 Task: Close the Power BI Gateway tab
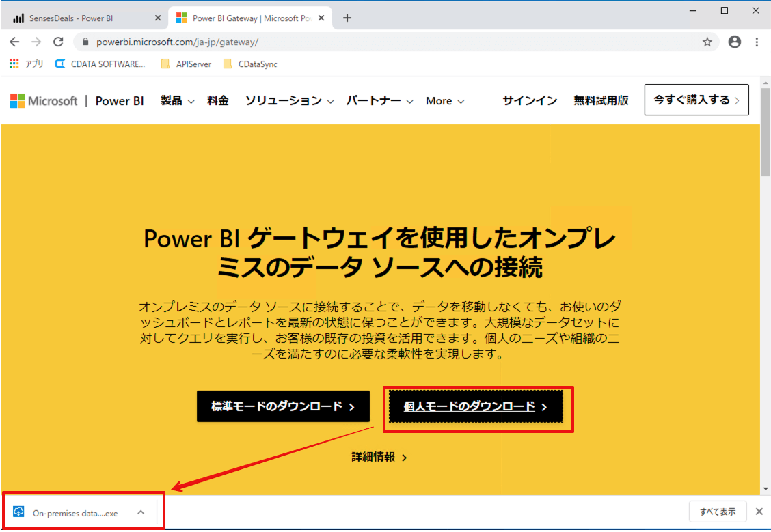[321, 18]
